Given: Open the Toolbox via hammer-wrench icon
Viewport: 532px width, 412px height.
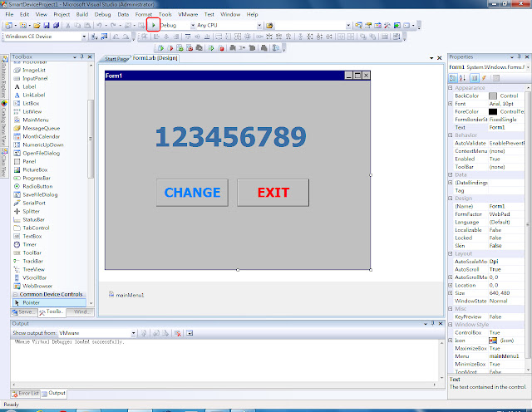Looking at the screenshot, I should (x=387, y=26).
